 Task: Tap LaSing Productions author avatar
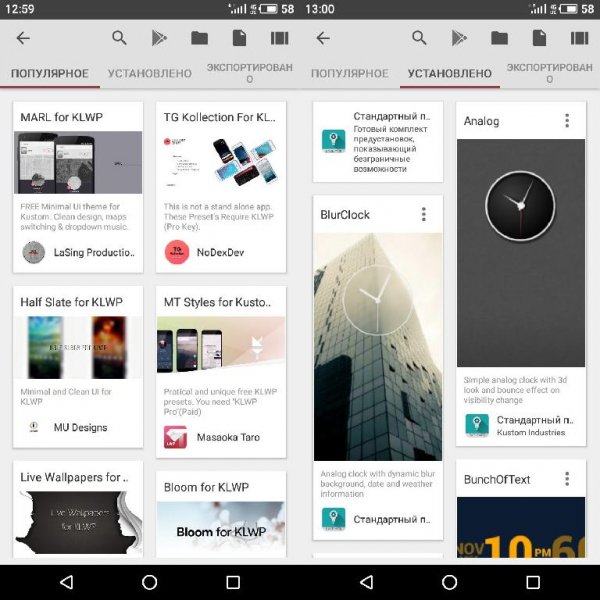click(34, 252)
